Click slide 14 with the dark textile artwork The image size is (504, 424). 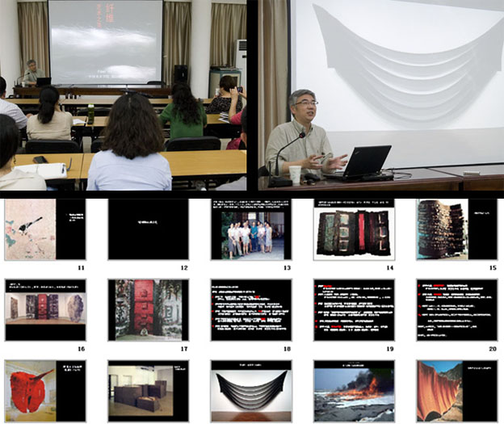[x=354, y=229]
